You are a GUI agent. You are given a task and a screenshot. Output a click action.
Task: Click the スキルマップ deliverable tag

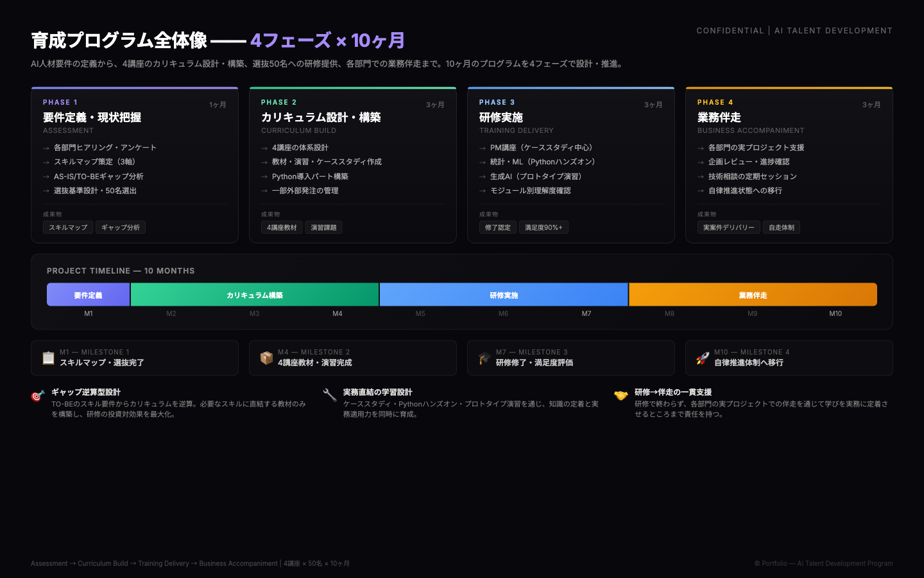point(68,227)
